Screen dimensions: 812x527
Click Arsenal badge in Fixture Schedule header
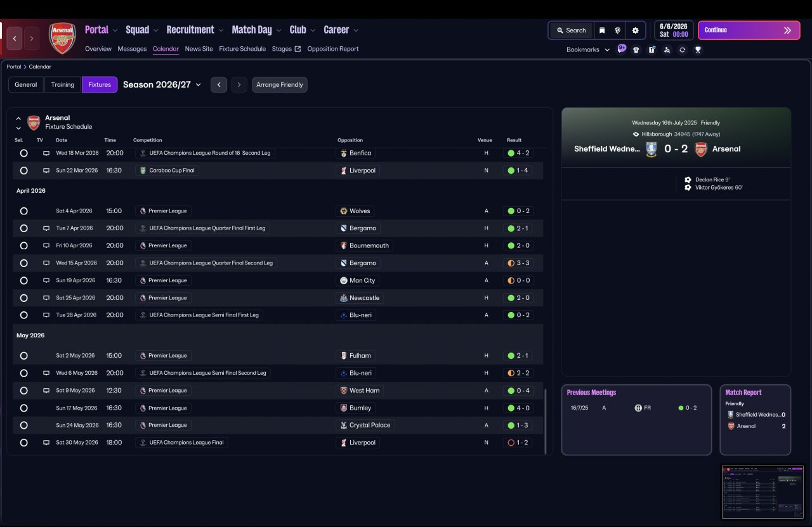(x=34, y=122)
